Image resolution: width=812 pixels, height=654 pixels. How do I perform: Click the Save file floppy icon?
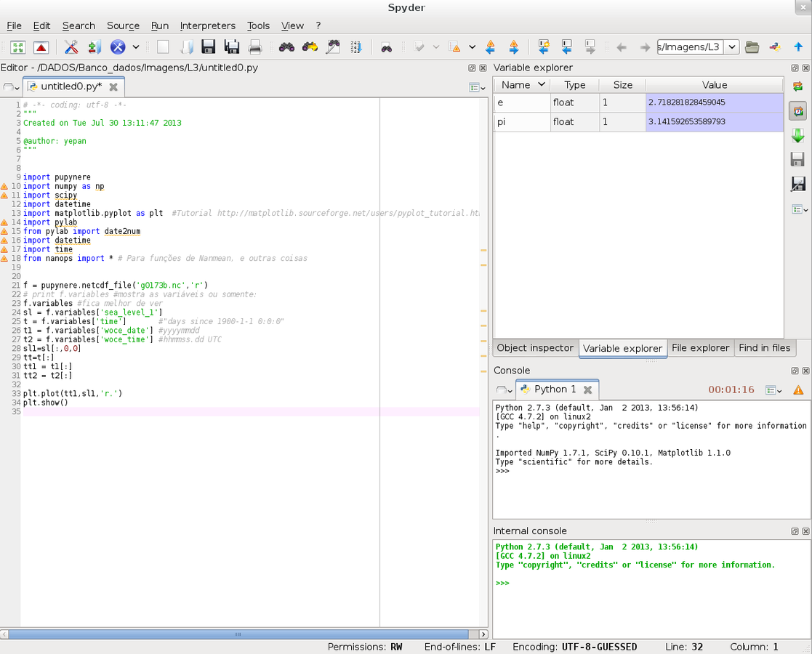point(209,47)
